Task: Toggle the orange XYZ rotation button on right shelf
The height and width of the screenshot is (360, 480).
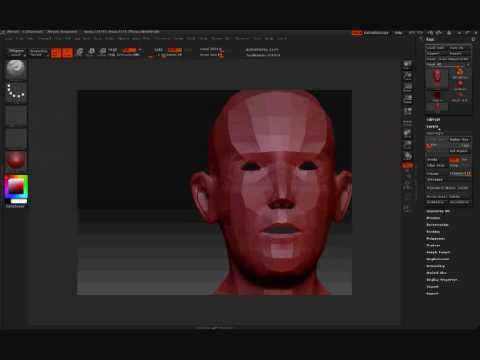Action: tap(407, 166)
